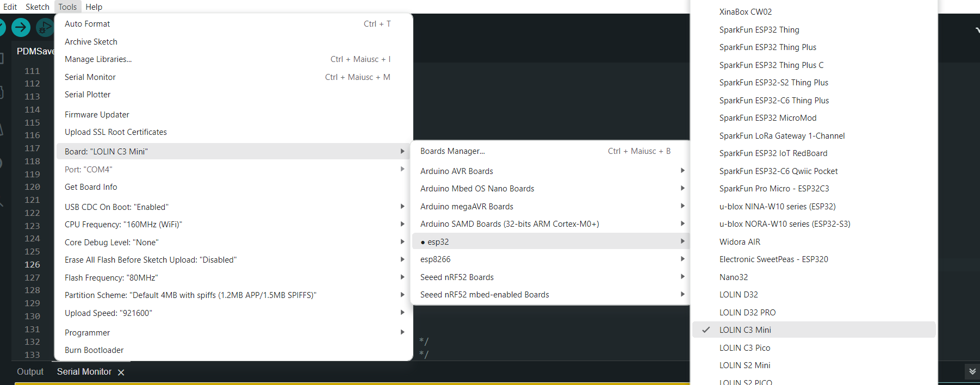The image size is (980, 385).
Task: Open the Boards Manager entry
Action: coord(452,151)
